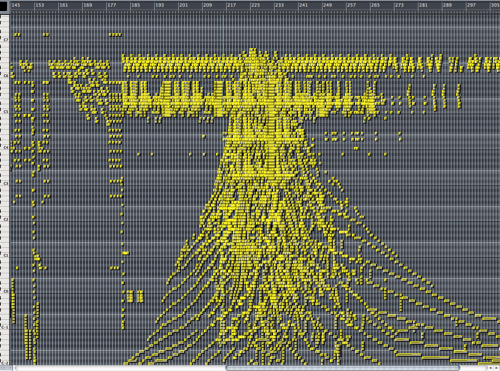Select the long note at bar 177 near C1

click(x=126, y=253)
